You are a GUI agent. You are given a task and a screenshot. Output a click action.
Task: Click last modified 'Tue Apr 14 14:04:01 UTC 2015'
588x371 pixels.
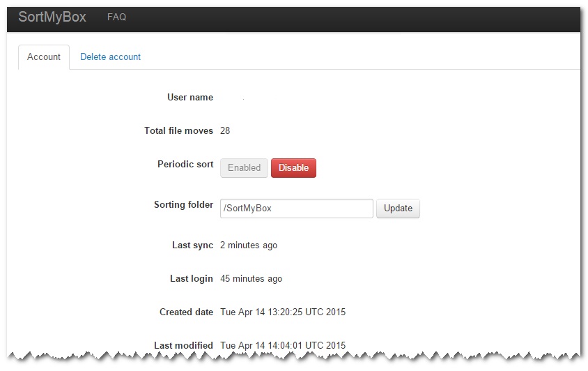(x=283, y=345)
